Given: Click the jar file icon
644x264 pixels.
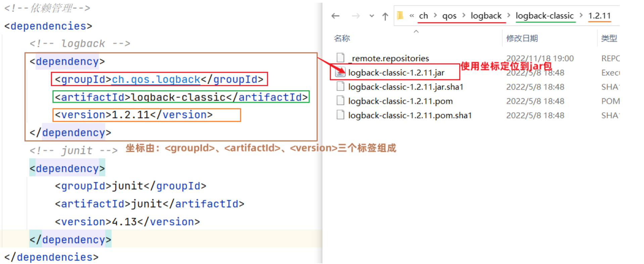Looking at the screenshot, I should 340,72.
